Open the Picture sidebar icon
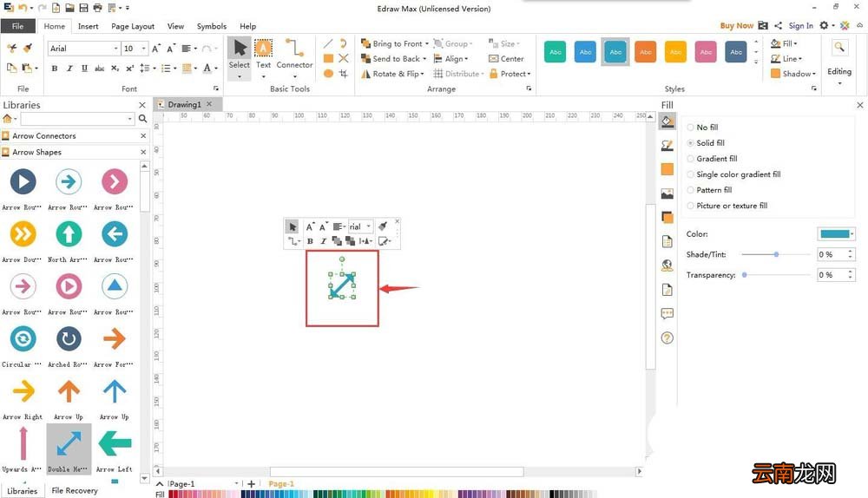Image resolution: width=868 pixels, height=498 pixels. [667, 193]
